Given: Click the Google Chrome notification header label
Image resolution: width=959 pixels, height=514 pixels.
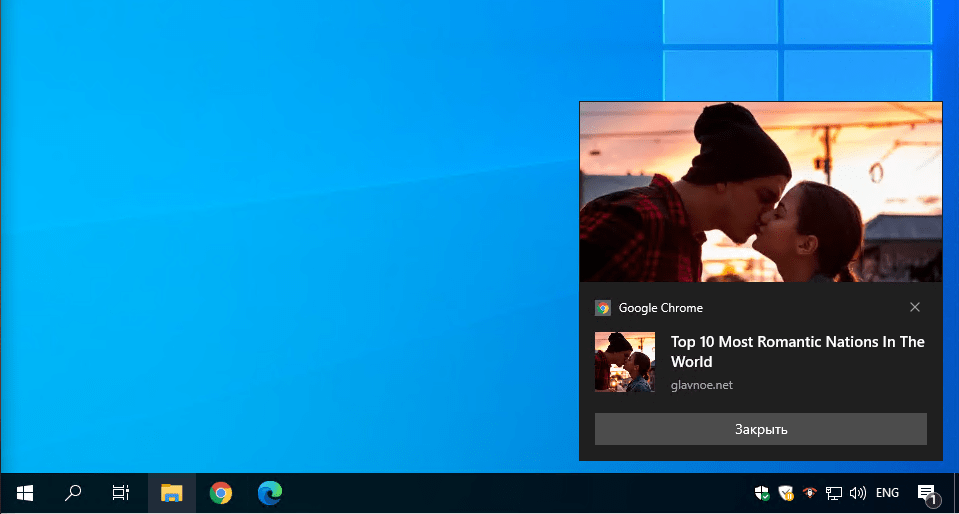Looking at the screenshot, I should point(660,308).
